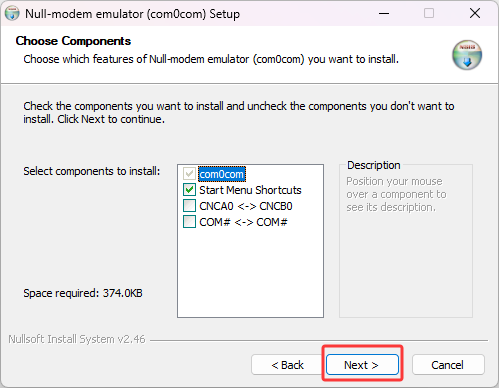Click empty area of components list
This screenshot has height=388, width=499.
250,273
